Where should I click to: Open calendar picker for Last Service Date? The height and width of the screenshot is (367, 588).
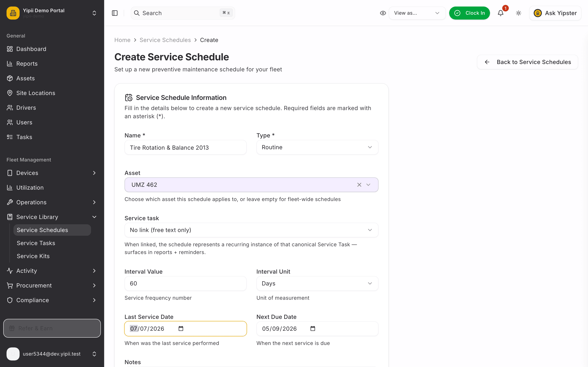(181, 329)
